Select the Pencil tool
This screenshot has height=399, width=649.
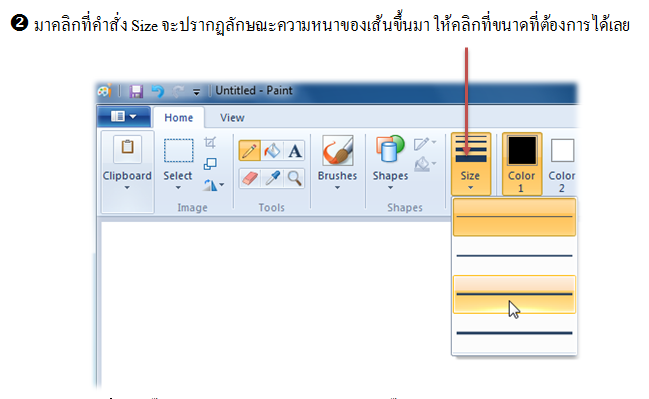tap(249, 151)
